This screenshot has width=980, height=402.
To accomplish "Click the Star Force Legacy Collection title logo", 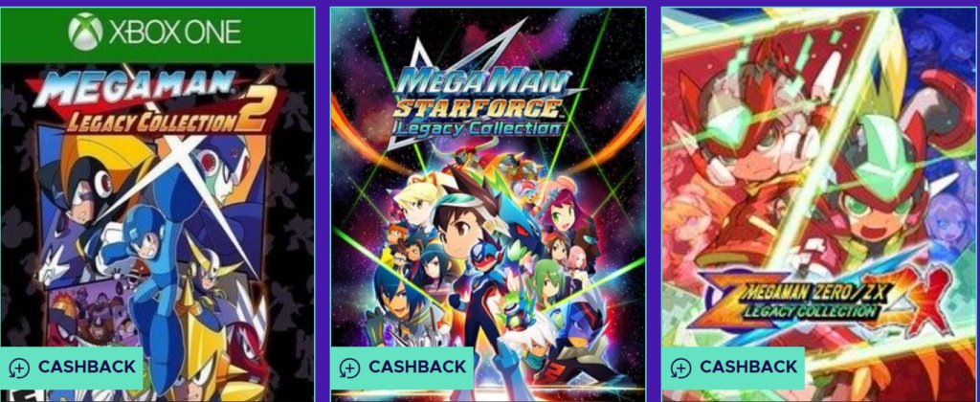I will [480, 103].
